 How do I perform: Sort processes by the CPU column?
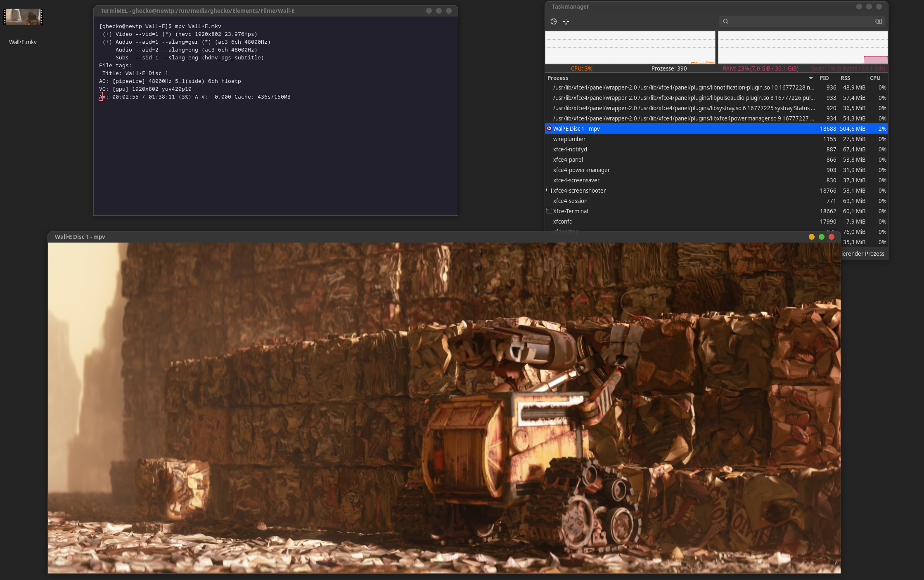pyautogui.click(x=877, y=78)
